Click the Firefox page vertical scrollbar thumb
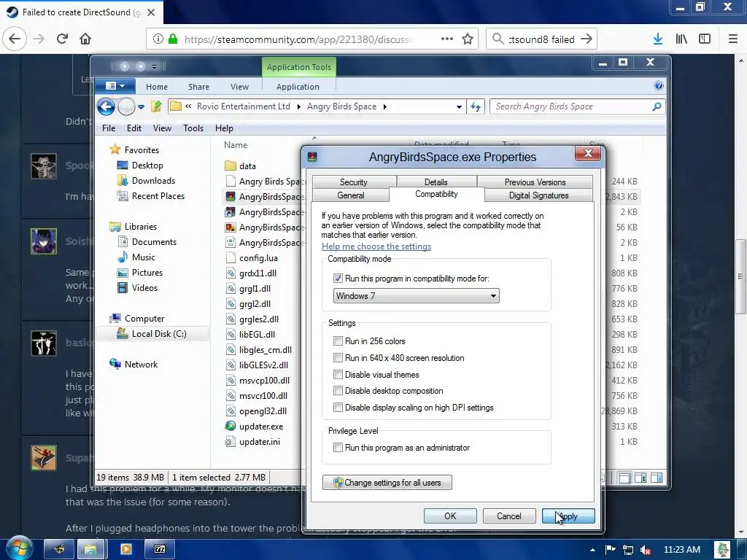747x560 pixels. (x=740, y=276)
